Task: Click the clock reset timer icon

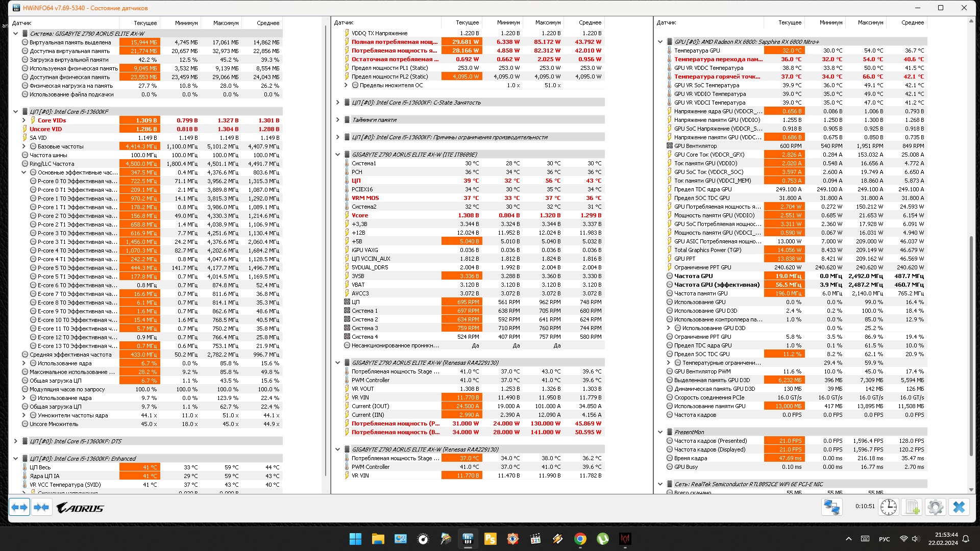Action: 889,507
